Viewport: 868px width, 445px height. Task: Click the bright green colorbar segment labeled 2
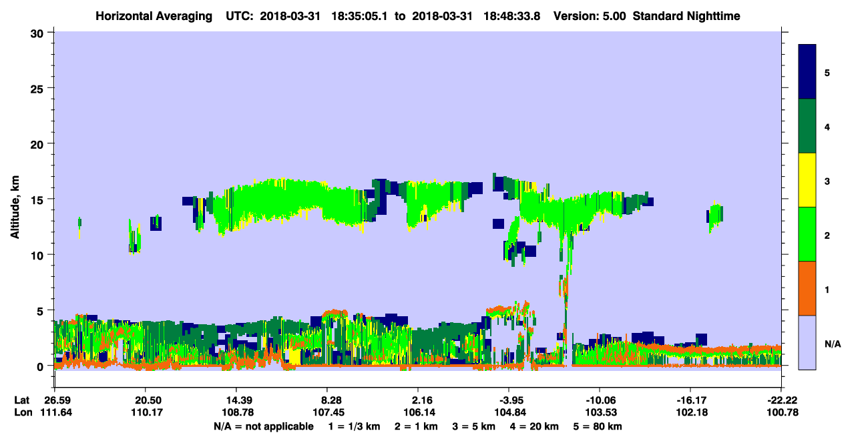point(807,234)
